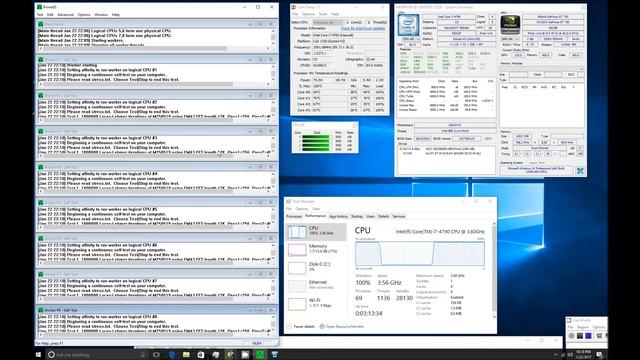Select Memory in Task Manager sidebar
This screenshot has width=640, height=360.
(317, 249)
